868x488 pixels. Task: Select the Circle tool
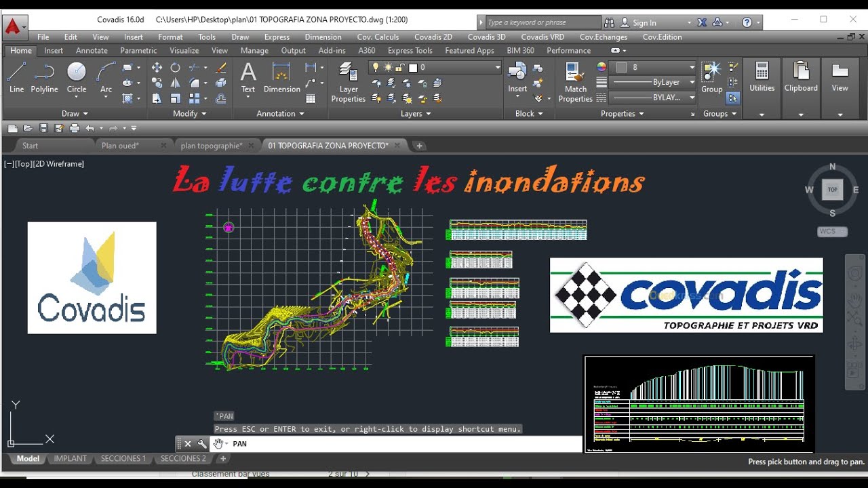pos(77,77)
